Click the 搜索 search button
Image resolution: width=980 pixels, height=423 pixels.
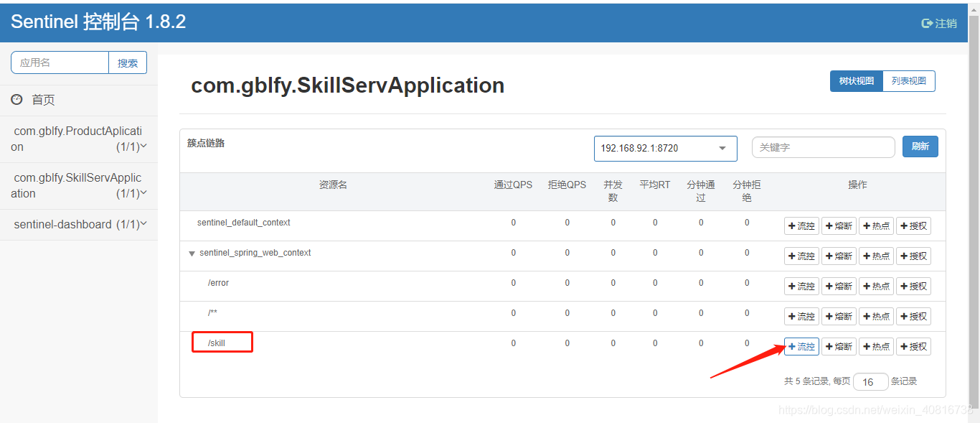(x=128, y=62)
